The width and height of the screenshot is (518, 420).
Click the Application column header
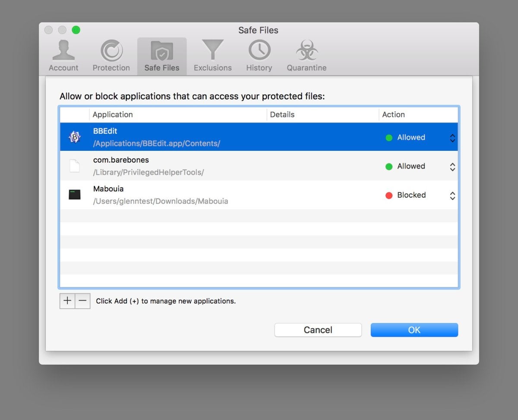point(113,115)
